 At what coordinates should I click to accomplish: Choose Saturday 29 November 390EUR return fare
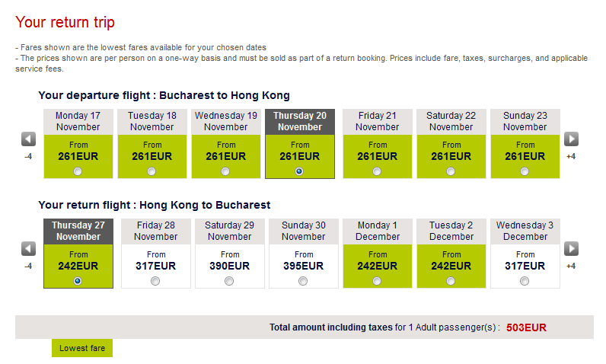click(229, 265)
